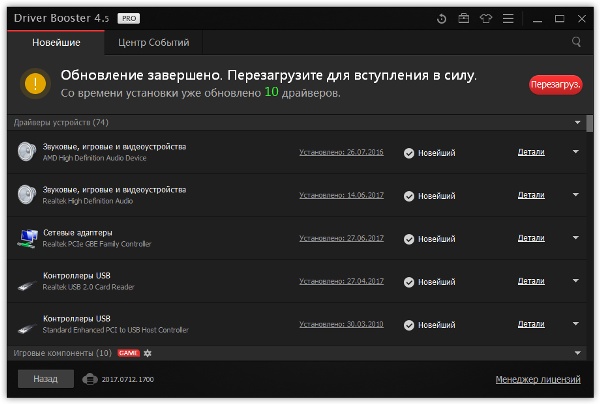Click install date 26.07.2016 link
Image resolution: width=600 pixels, height=404 pixels.
point(341,152)
